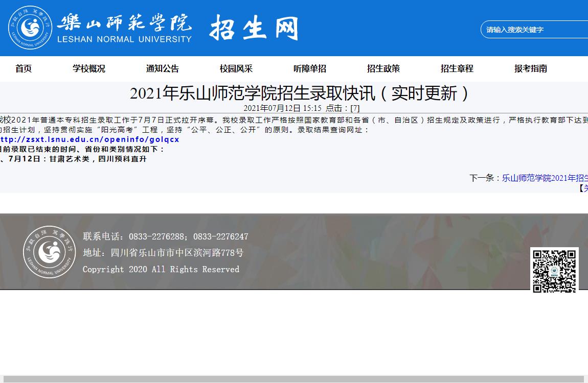Click the 联系电话 contact number in footer
This screenshot has width=588, height=383.
(166, 236)
